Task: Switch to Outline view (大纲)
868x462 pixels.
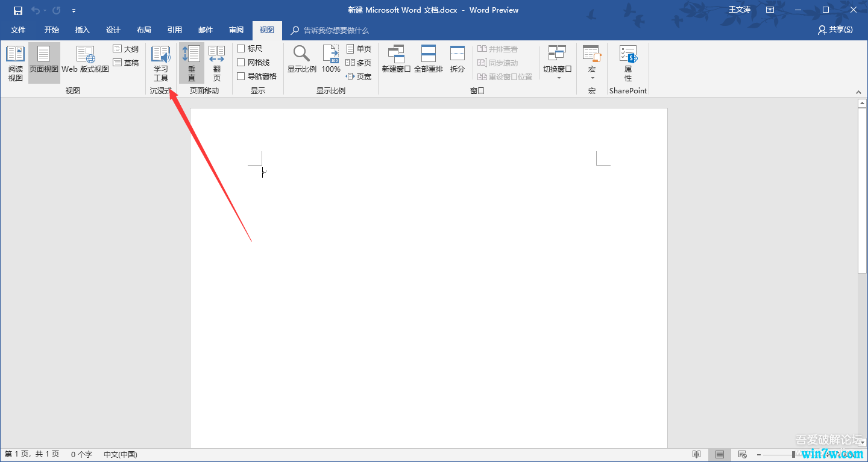Action: coord(126,49)
